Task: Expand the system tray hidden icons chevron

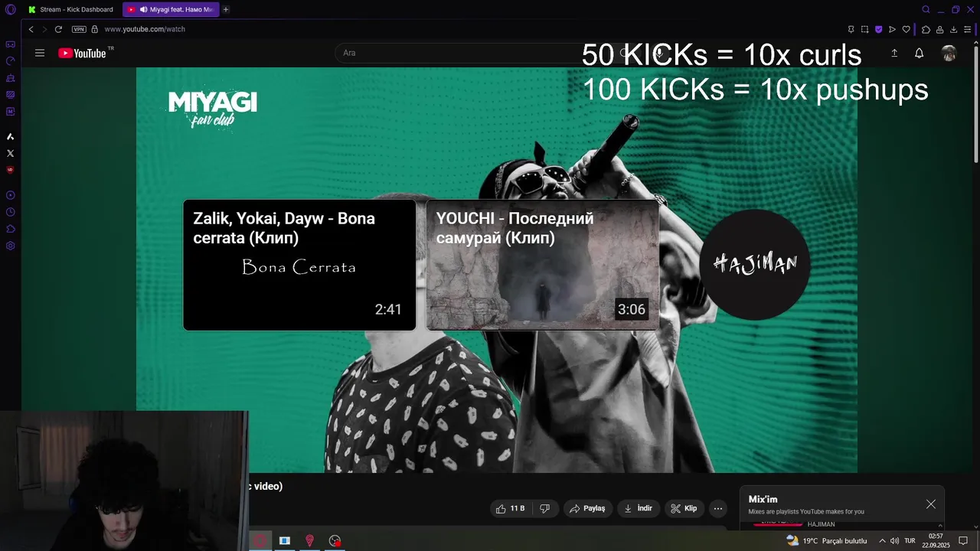Action: 882,541
